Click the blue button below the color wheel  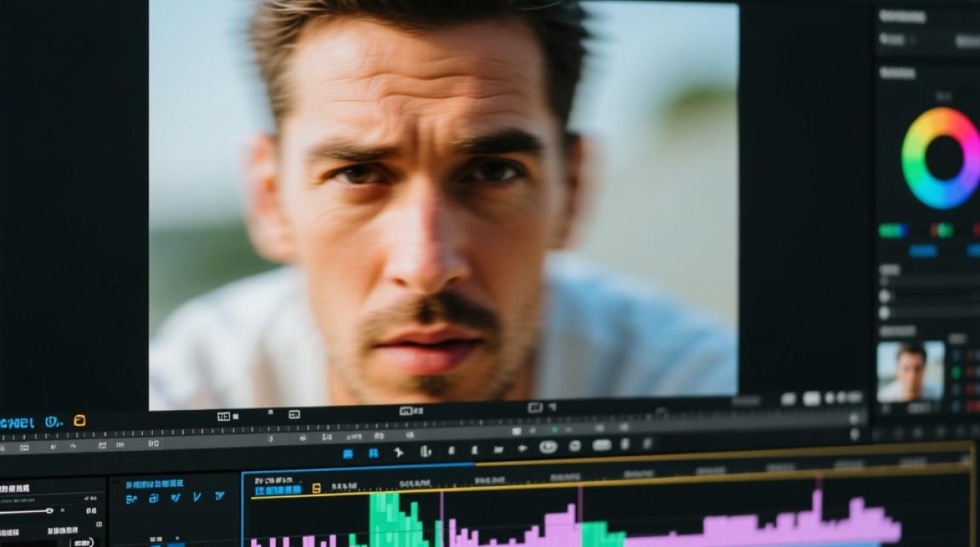tap(923, 250)
